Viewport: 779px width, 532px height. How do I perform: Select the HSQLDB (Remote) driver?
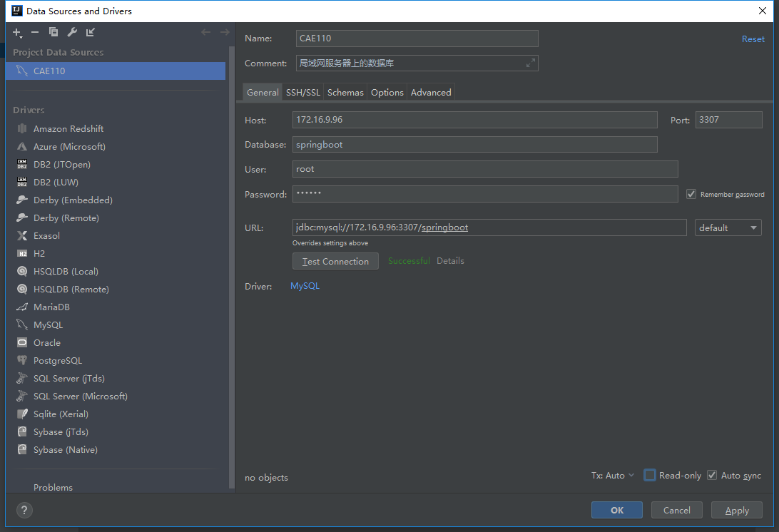116,290
